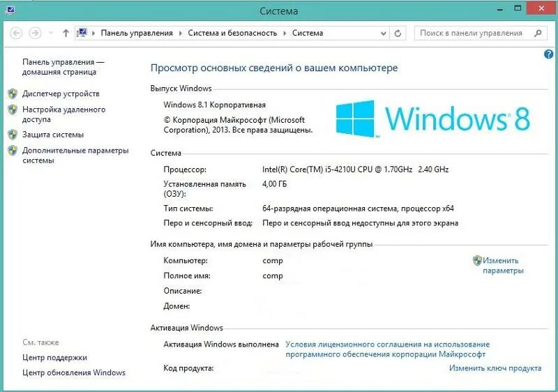Click the Forward navigation arrow
This screenshot has height=392, width=558.
coord(35,33)
